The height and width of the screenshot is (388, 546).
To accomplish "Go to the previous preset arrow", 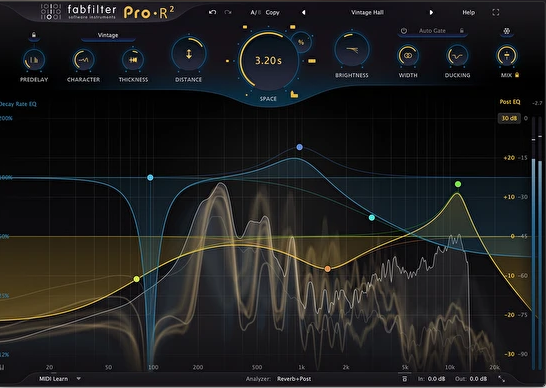I will click(304, 13).
